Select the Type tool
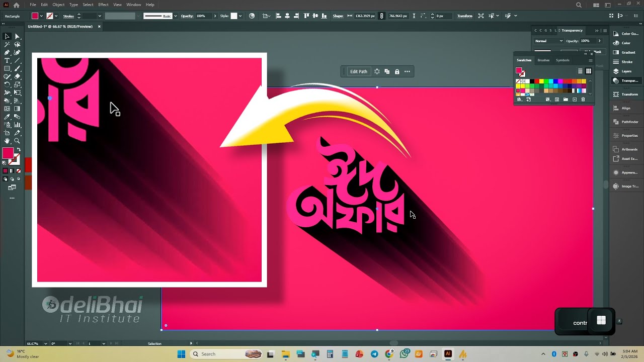 click(7, 60)
